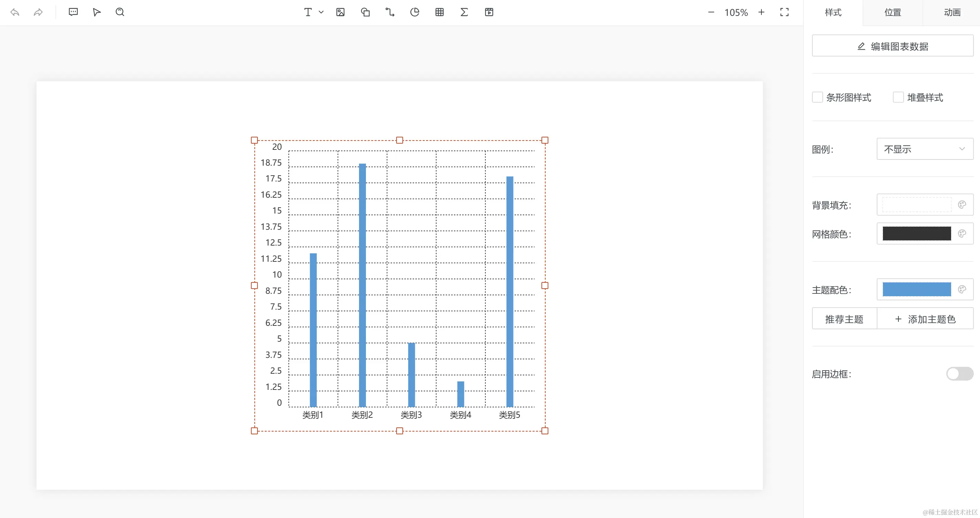The width and height of the screenshot is (980, 518).
Task: Click the 编辑图表数据 button
Action: 893,46
